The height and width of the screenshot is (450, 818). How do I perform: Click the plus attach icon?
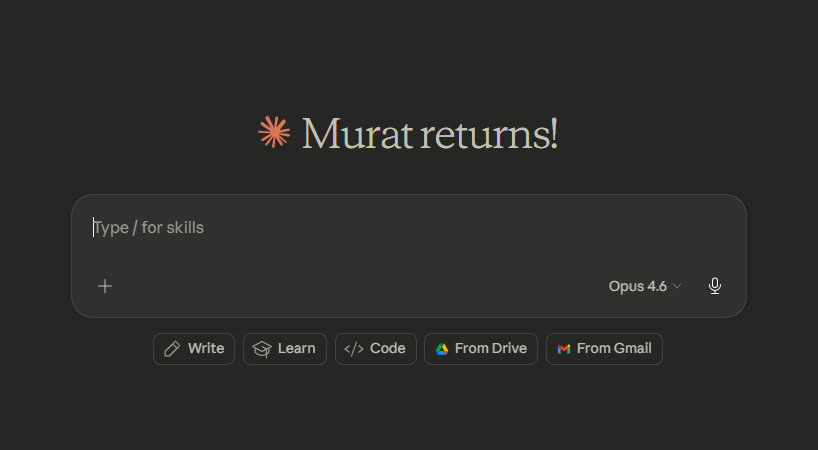click(x=105, y=286)
